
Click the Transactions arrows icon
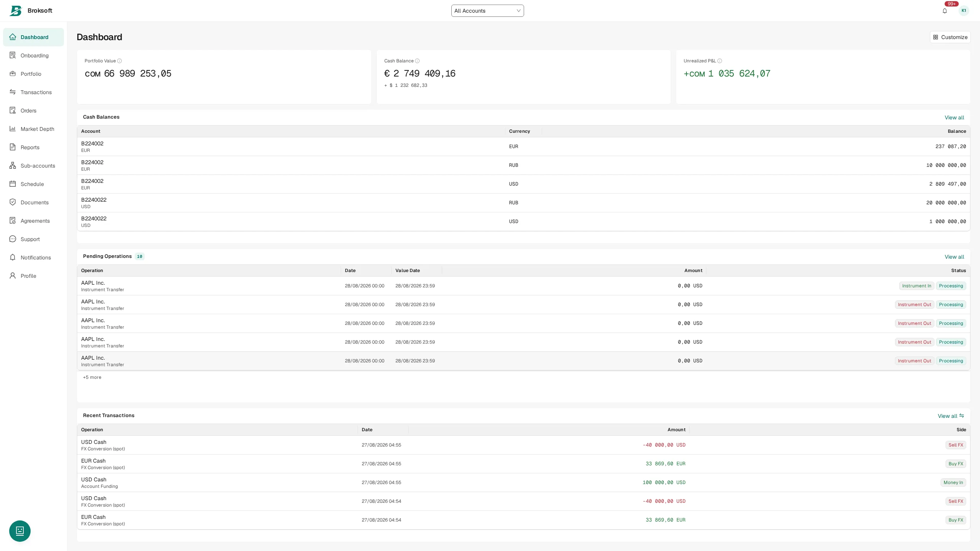13,92
